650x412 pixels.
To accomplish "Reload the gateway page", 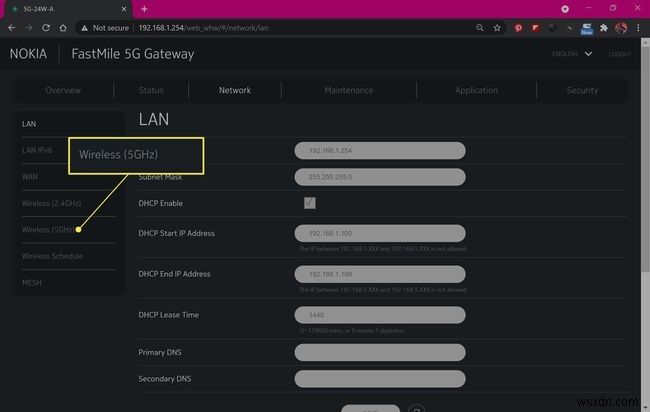I will [46, 28].
